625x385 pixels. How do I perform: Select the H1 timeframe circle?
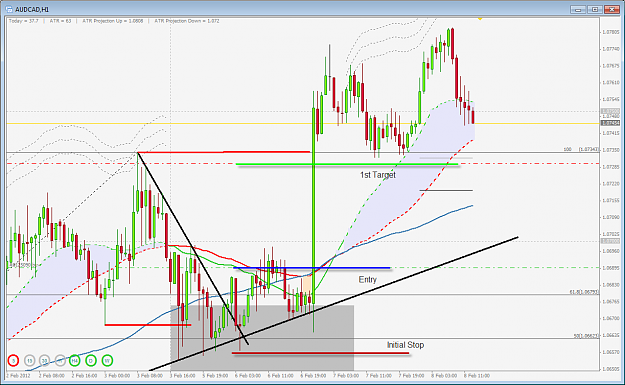tap(60, 361)
